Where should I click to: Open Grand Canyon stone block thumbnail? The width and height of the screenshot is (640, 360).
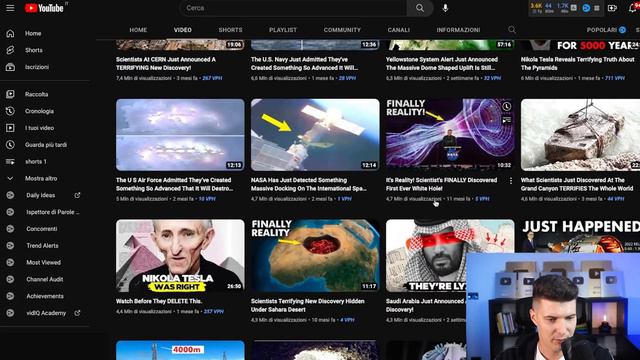pos(580,135)
